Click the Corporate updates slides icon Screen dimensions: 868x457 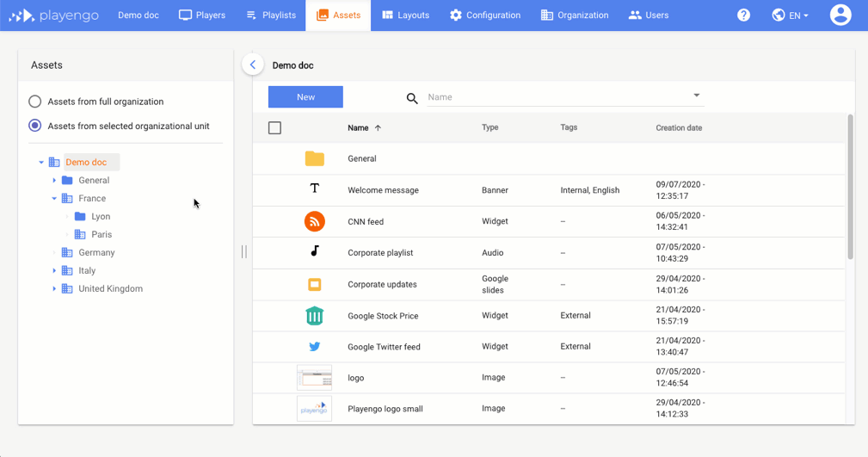click(315, 284)
